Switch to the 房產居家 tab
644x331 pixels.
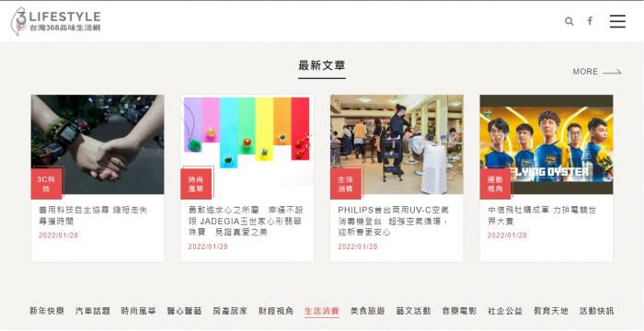pos(230,311)
